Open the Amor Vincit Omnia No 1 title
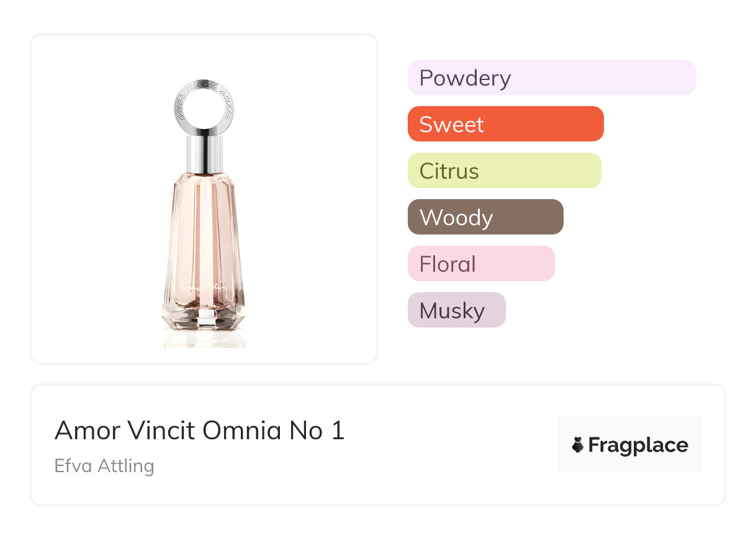Viewport: 756px width, 536px height. 199,430
